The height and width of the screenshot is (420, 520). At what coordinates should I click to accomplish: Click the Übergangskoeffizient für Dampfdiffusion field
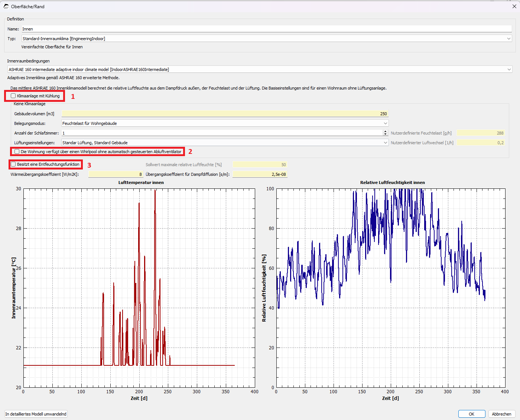point(260,174)
